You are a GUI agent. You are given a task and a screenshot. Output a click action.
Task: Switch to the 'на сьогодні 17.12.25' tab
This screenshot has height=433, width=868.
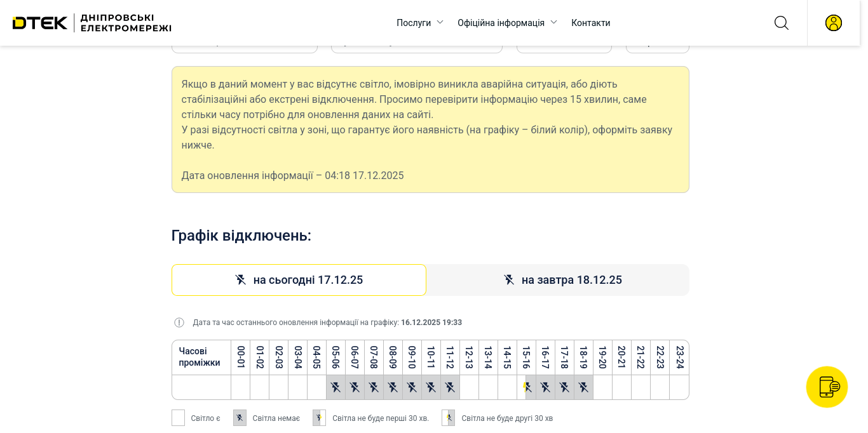point(299,280)
